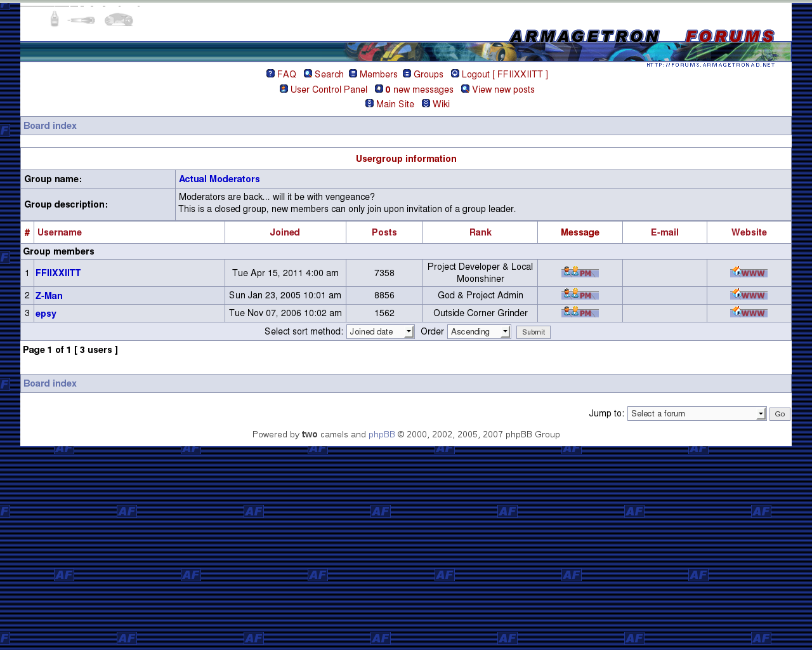This screenshot has width=812, height=650.
Task: Click the PM icon for FFIIXXIITT
Action: [x=580, y=272]
